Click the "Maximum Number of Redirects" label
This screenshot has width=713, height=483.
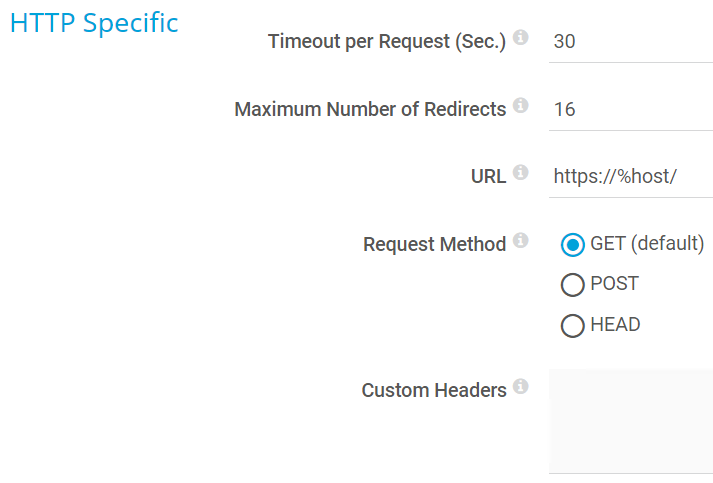(x=370, y=110)
